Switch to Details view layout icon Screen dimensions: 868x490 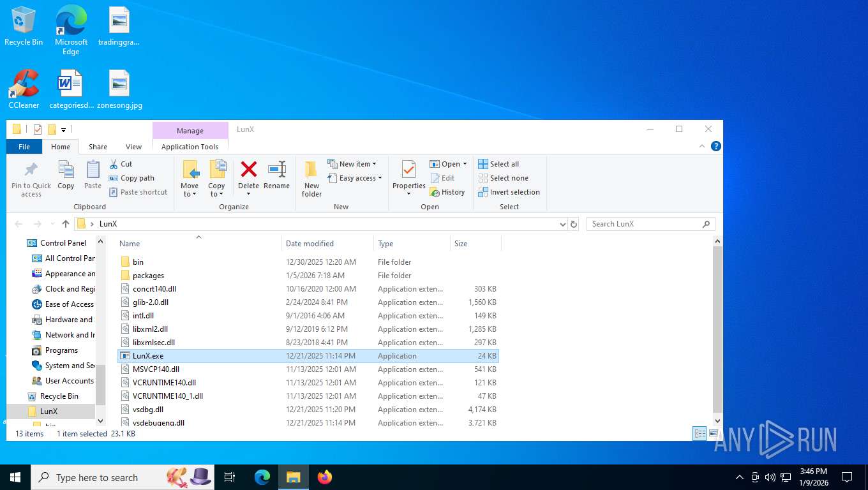(x=700, y=433)
